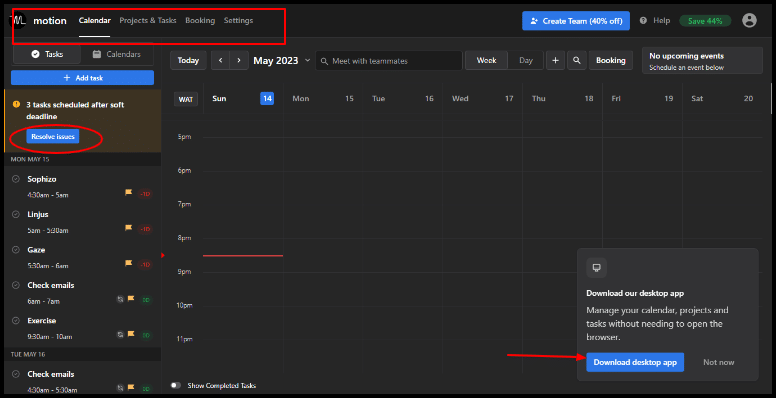Click the Exercise task recurring icon
Viewport: 776px width, 398px height.
click(x=120, y=335)
